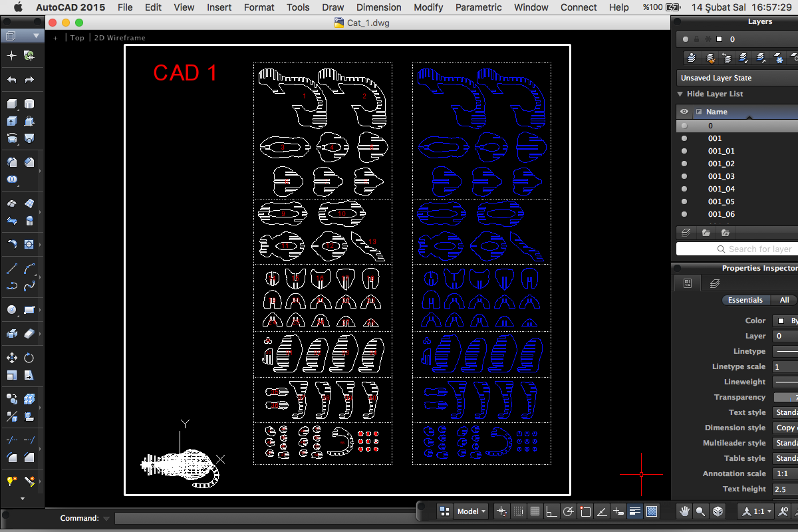Open the Modify menu
This screenshot has width=798, height=532.
428,7
